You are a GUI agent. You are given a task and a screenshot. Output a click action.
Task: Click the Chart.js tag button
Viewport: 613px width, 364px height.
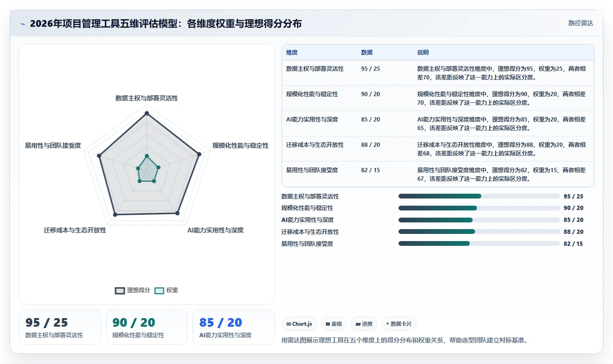coord(299,324)
